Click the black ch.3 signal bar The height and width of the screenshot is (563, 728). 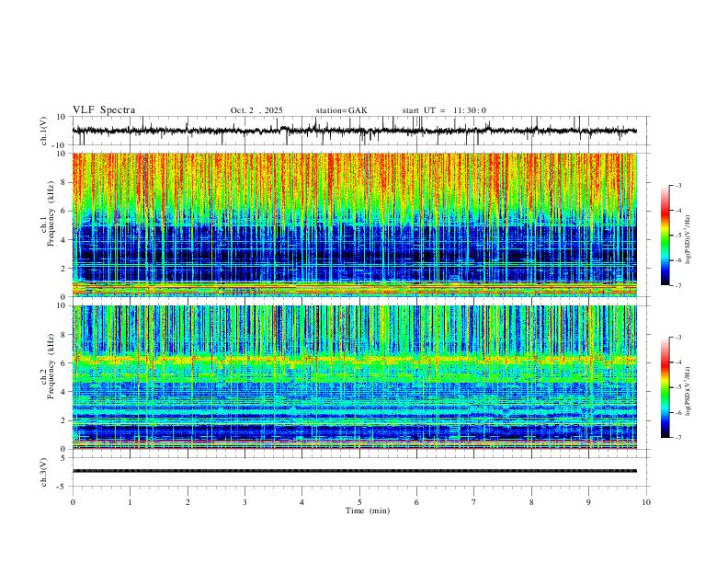(x=355, y=471)
